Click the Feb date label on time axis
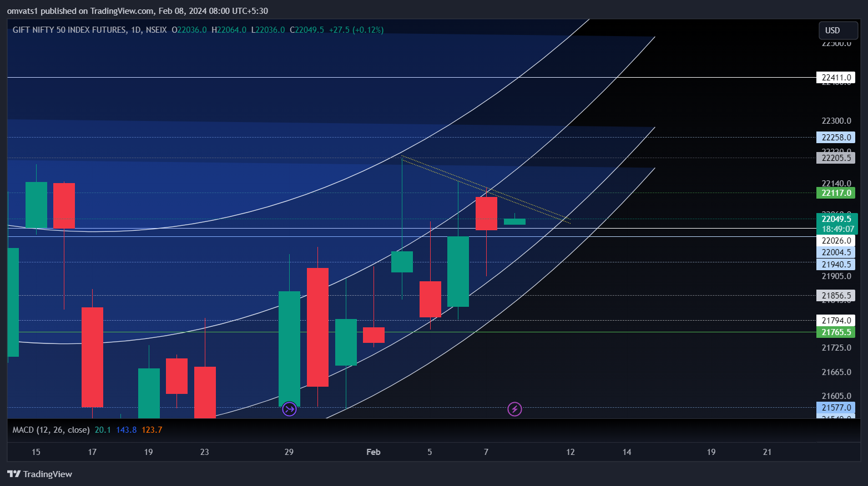The height and width of the screenshot is (486, 868). 374,452
